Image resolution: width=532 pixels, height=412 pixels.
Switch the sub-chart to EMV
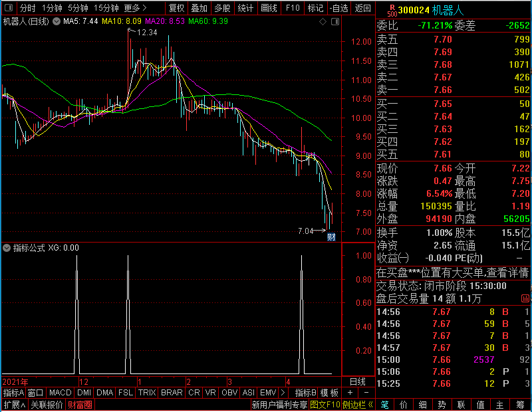click(x=268, y=393)
